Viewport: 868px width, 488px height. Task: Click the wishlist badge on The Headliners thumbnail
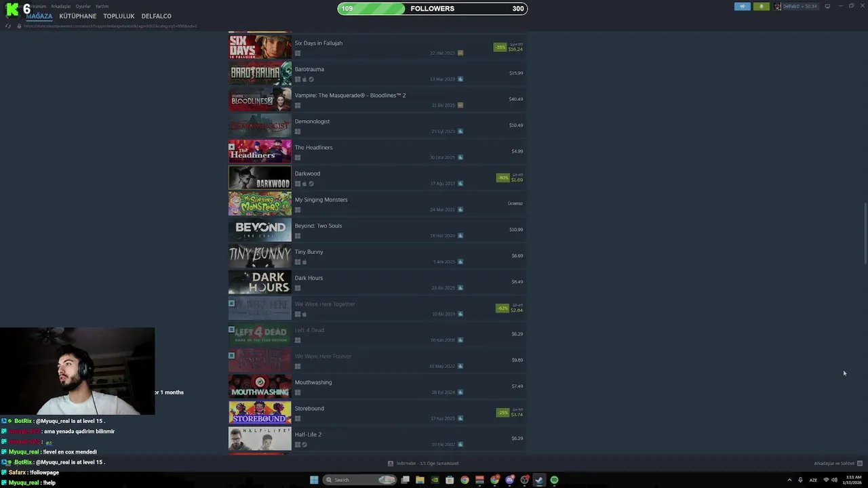coord(231,146)
